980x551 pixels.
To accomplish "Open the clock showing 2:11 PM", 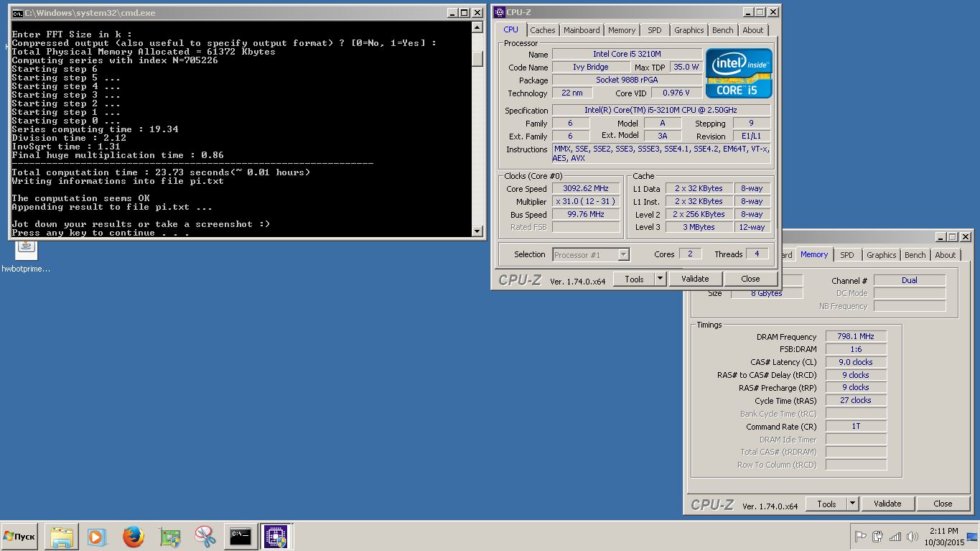I will tap(943, 537).
